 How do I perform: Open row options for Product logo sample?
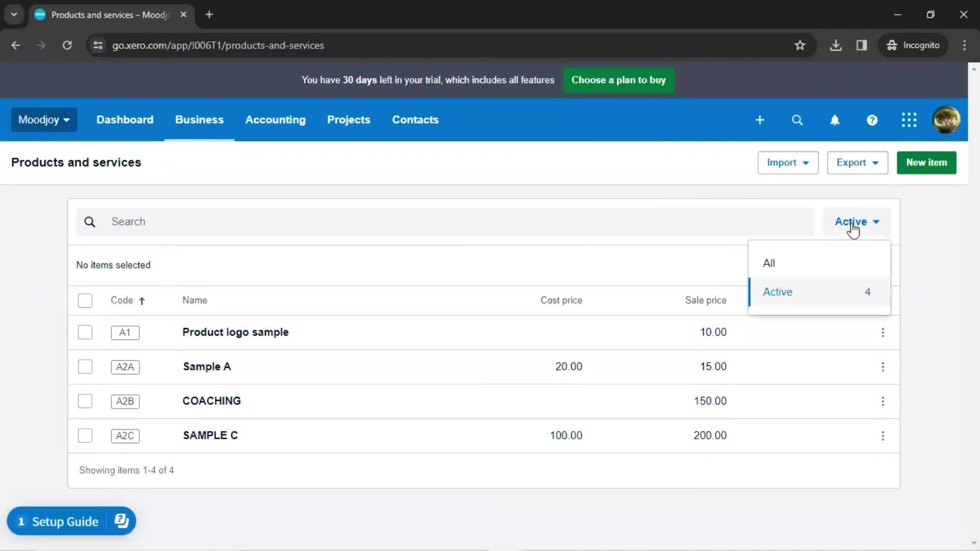point(883,333)
